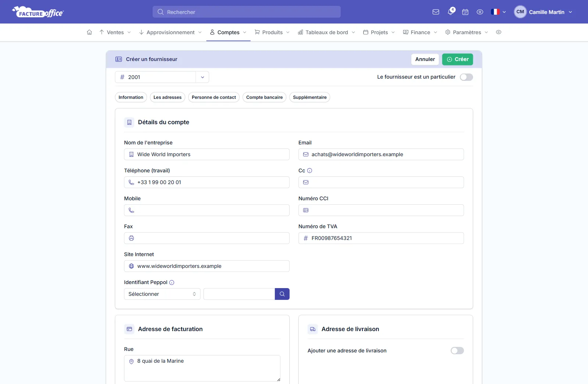Click the building icon in Nom de l'entreprise
This screenshot has height=384, width=588.
(x=131, y=154)
